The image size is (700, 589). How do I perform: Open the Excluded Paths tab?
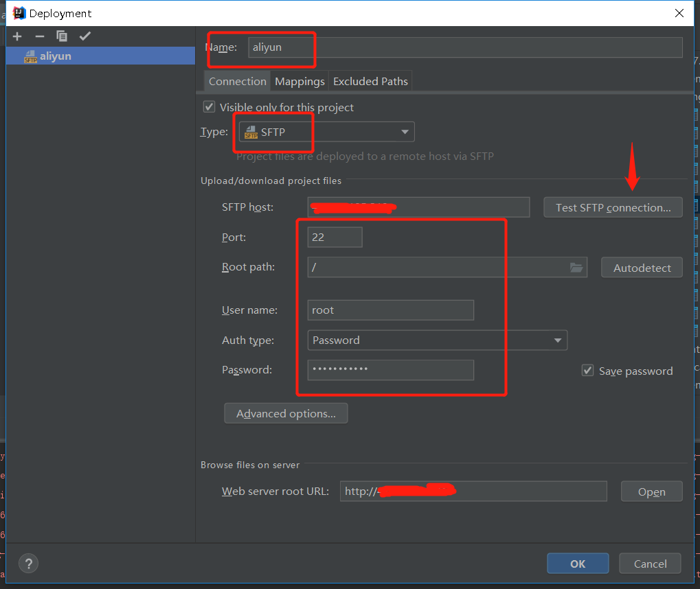point(370,81)
